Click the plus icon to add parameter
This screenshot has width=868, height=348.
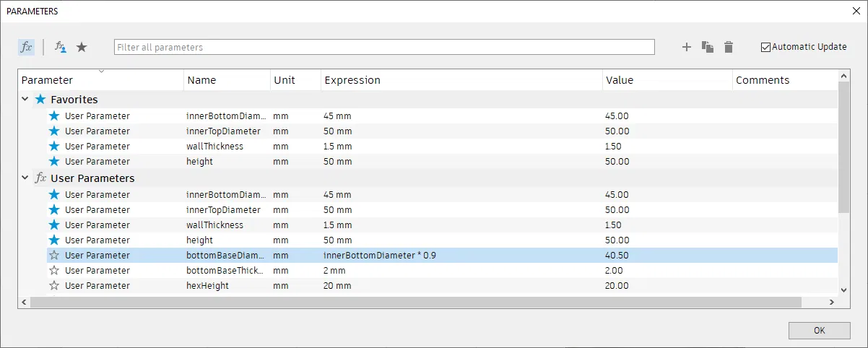pos(687,47)
